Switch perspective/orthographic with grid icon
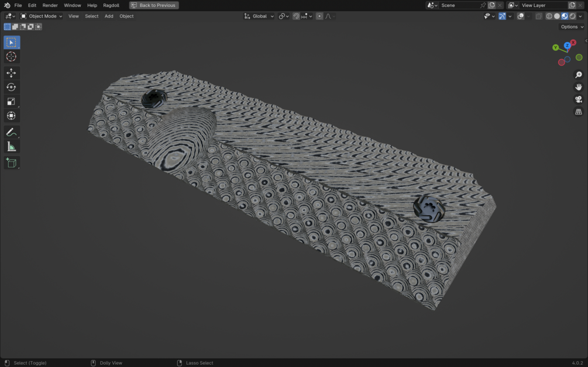The image size is (588, 367). pos(579,112)
